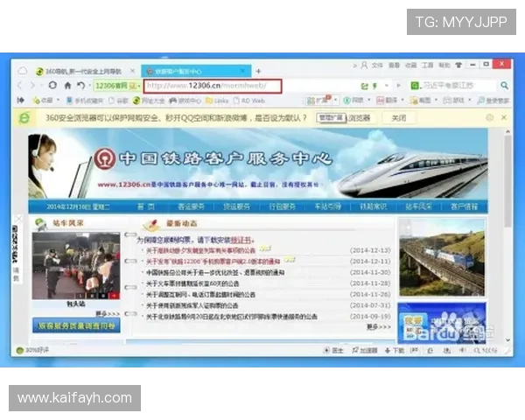Viewport: 525px width, 420px height.
Task: Open the 网银 online banking tool
Action: 353,100
